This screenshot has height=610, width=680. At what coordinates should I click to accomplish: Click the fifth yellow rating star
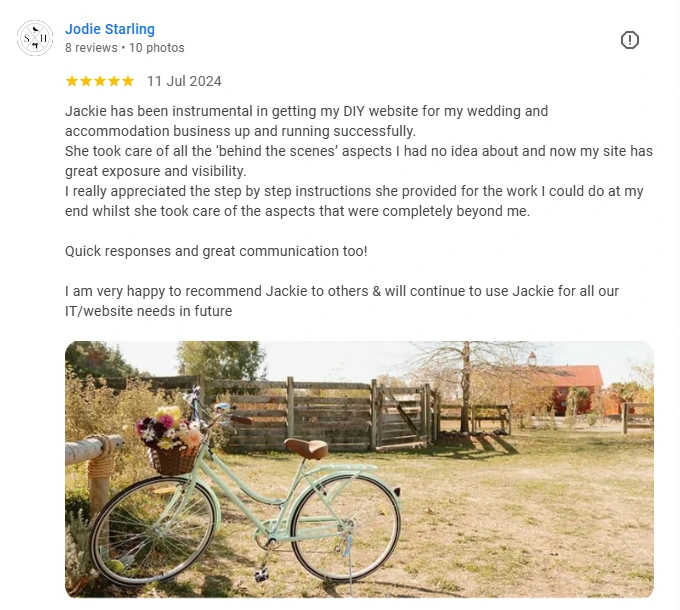(128, 81)
